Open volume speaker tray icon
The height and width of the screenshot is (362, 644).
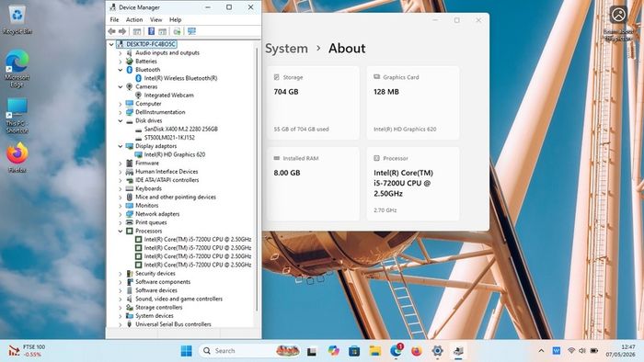(582, 351)
